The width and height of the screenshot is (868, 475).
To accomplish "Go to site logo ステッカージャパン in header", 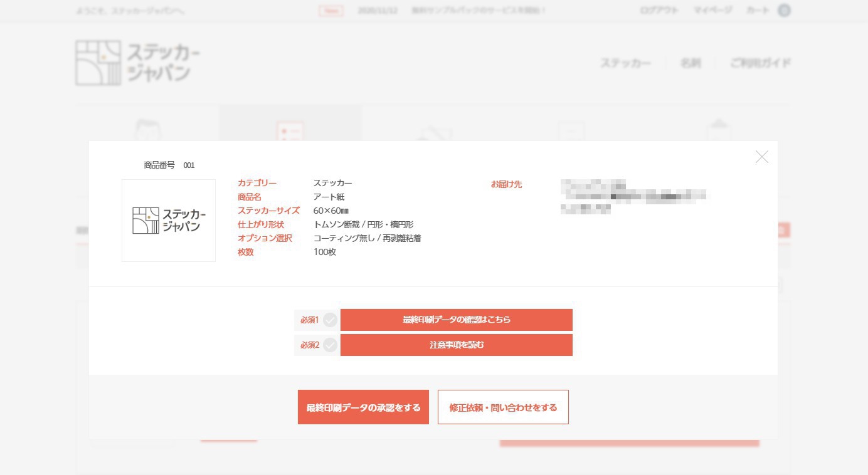I will click(x=138, y=63).
